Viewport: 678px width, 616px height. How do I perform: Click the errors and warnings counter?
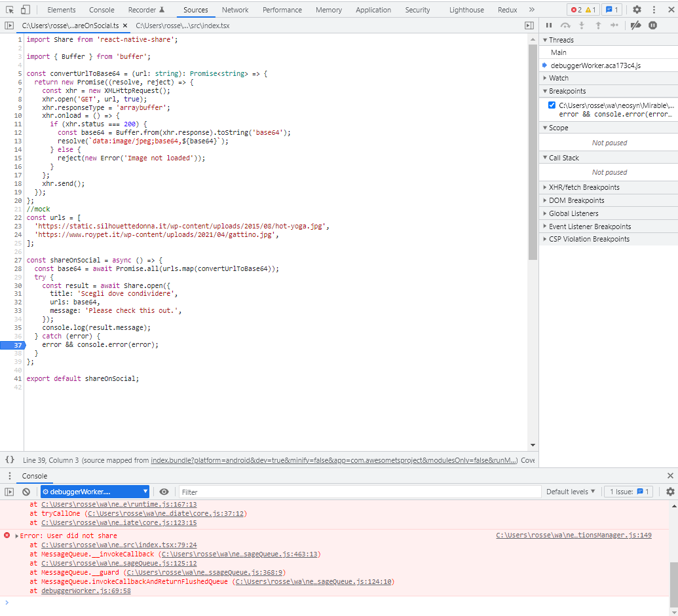pyautogui.click(x=582, y=10)
